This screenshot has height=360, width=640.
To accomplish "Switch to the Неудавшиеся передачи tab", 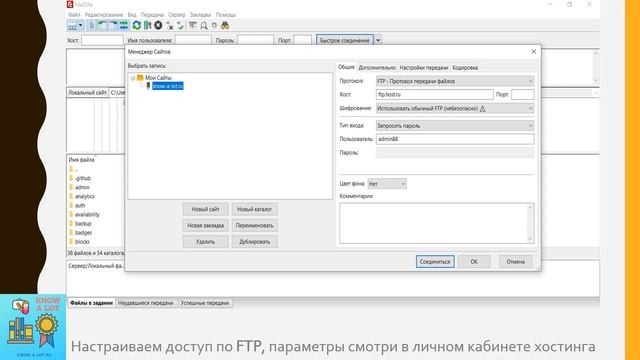I will 146,303.
